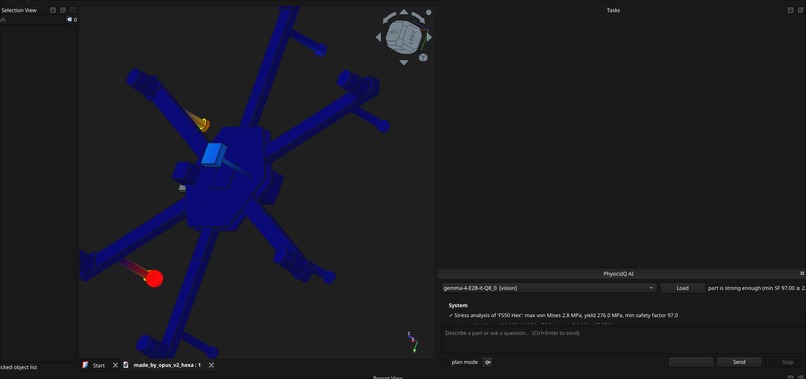Click the Tasks panel title
This screenshot has width=806, height=379.
[x=613, y=10]
